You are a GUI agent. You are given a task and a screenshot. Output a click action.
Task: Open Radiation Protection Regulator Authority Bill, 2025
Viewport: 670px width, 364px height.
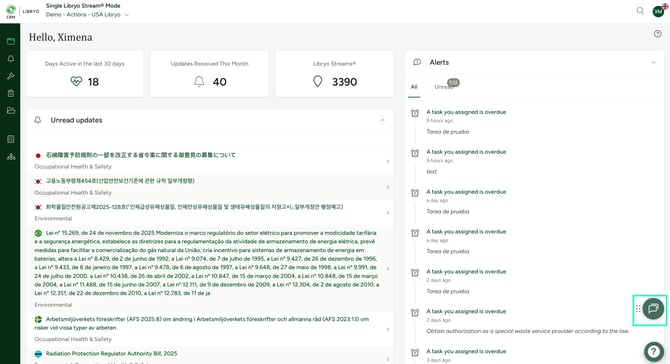tap(111, 353)
